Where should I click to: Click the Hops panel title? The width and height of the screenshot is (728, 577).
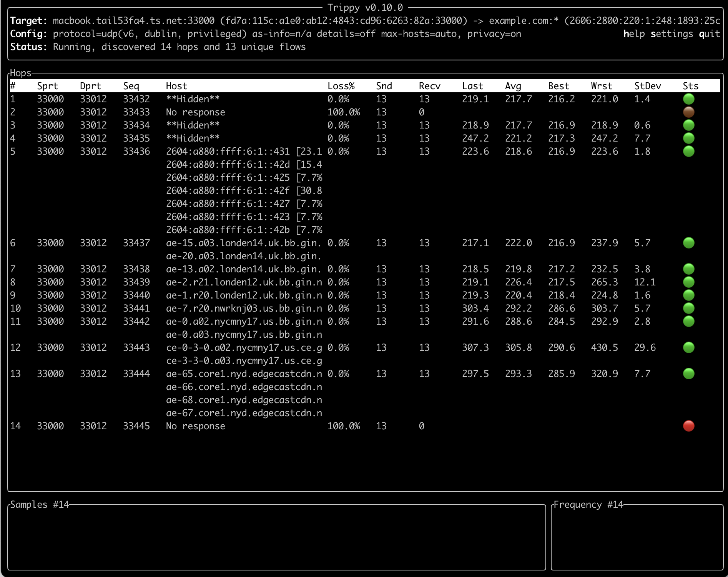coord(21,73)
